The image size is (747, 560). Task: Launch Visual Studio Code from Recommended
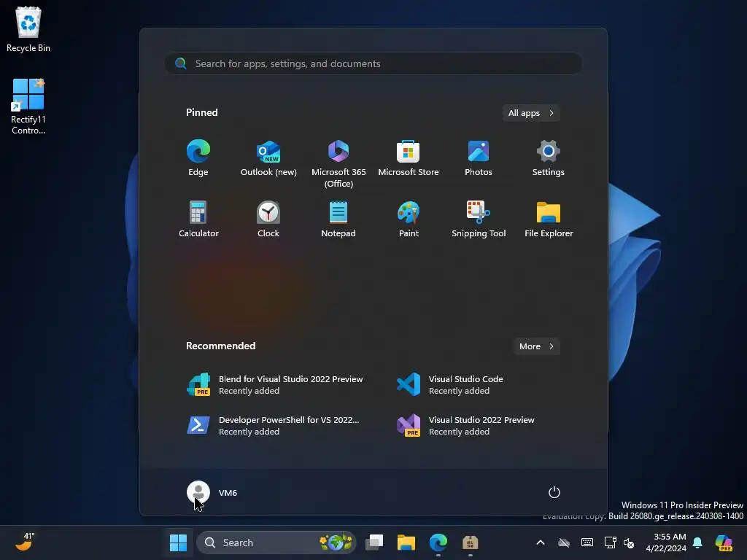tap(450, 385)
